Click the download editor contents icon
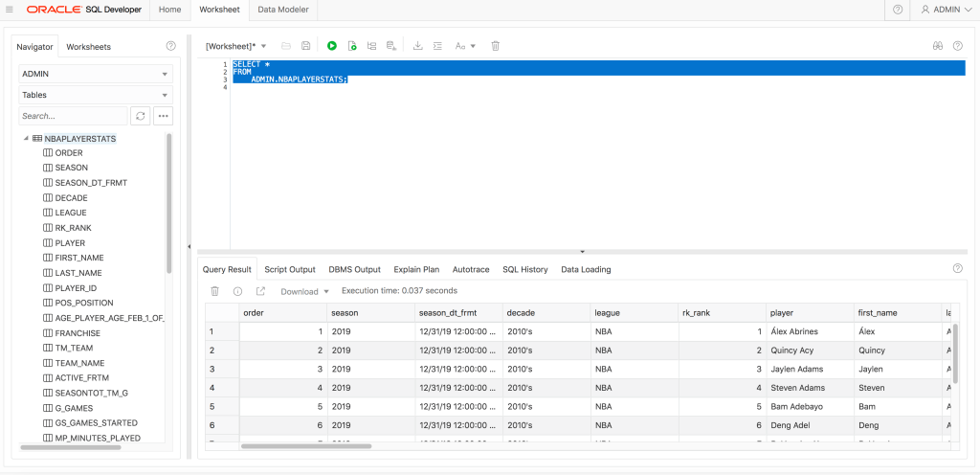The width and height of the screenshot is (980, 475). pyautogui.click(x=417, y=46)
